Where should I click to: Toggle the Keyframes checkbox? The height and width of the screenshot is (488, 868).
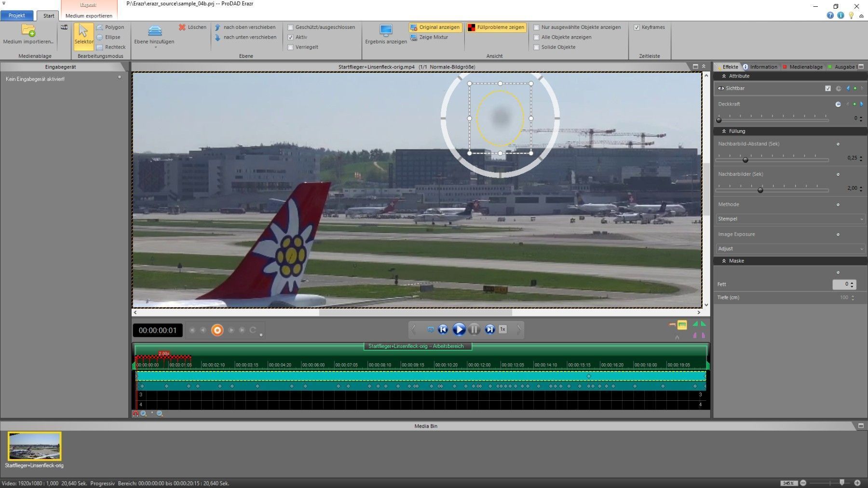point(637,27)
